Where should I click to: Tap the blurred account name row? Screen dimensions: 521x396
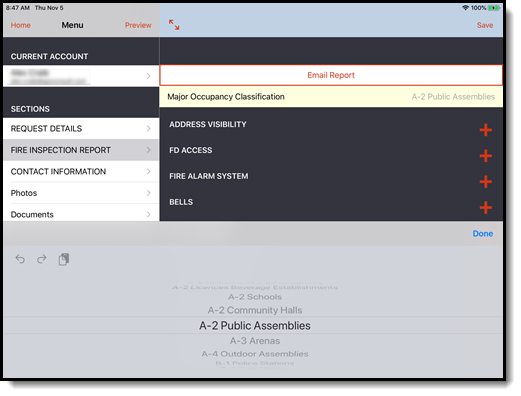point(81,76)
